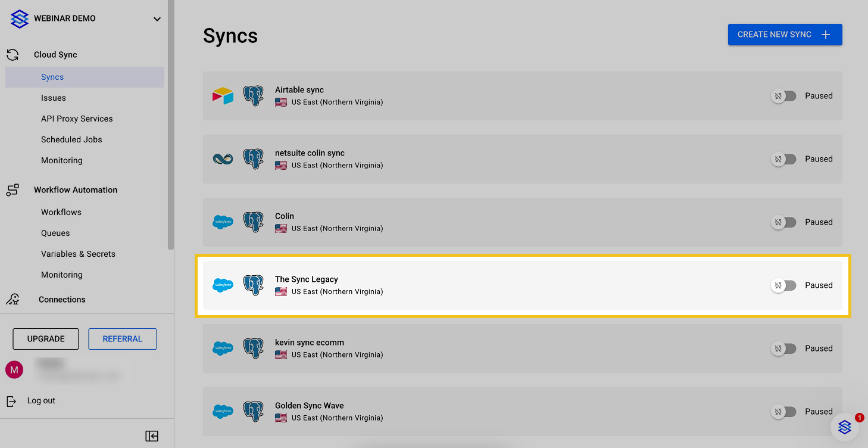Image resolution: width=868 pixels, height=448 pixels.
Task: Collapse sidebar using the panel icon
Action: pos(152,436)
